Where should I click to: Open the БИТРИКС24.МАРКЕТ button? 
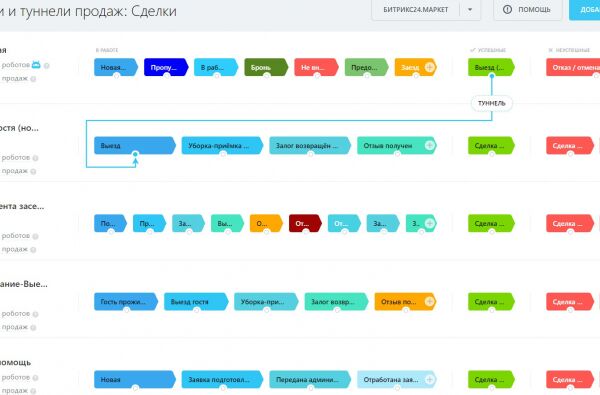click(x=416, y=10)
